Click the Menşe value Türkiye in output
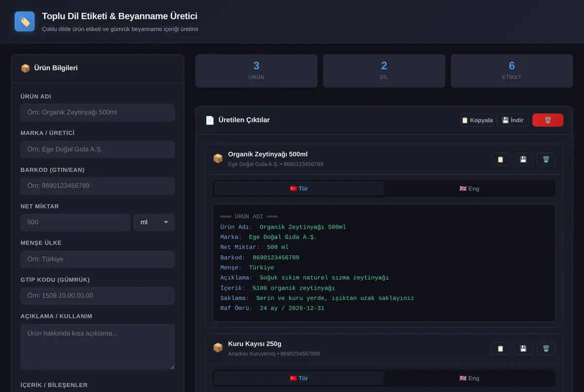Viewport: 584px width, 392px height. [x=261, y=268]
